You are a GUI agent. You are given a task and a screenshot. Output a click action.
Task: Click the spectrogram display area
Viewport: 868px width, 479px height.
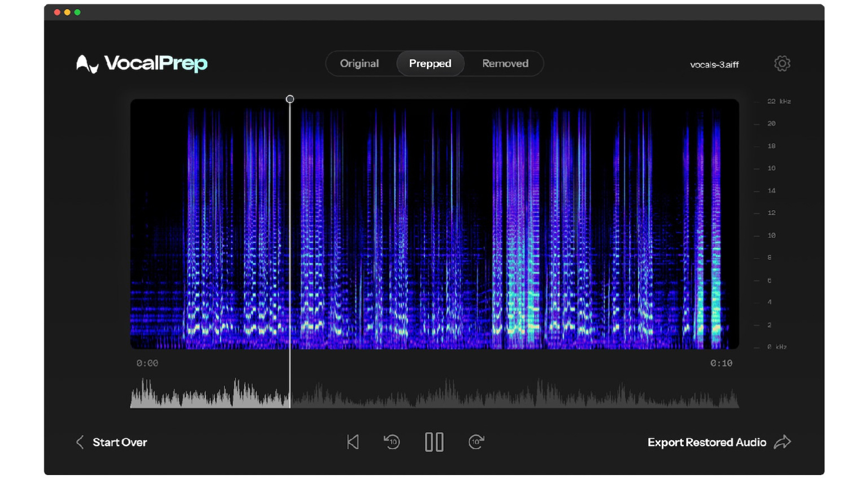[x=434, y=223]
